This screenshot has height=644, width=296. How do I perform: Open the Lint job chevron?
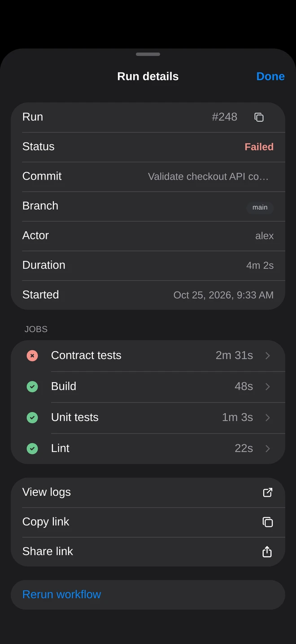pos(268,449)
